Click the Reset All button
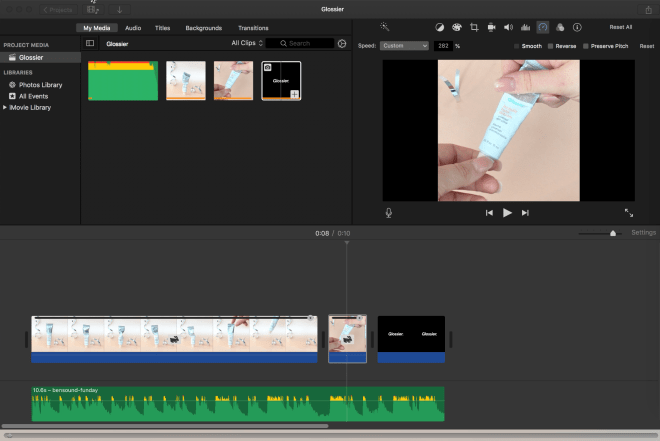660x441 pixels. coord(621,27)
